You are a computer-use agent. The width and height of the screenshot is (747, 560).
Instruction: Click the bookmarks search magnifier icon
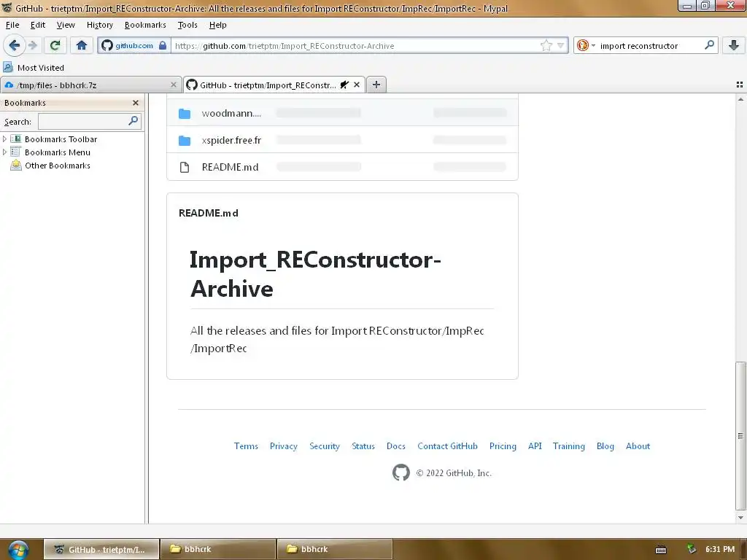pyautogui.click(x=133, y=121)
